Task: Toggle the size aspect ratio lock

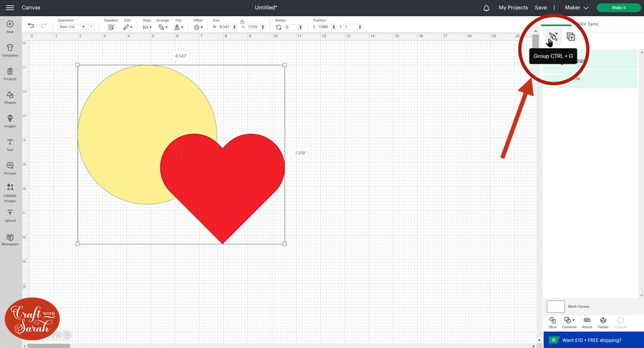Action: tap(242, 21)
